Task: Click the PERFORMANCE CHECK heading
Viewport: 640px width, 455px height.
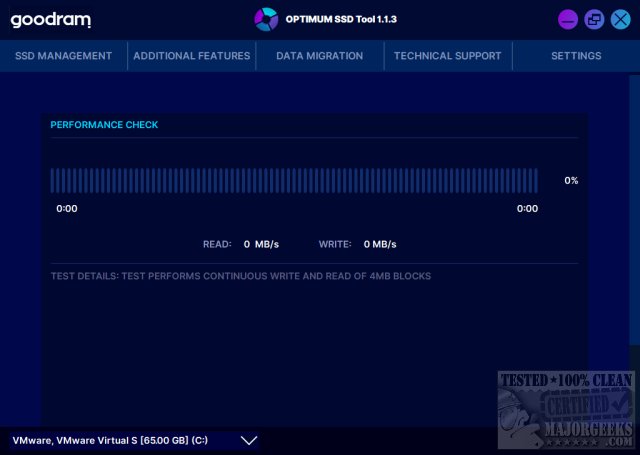Action: click(104, 125)
